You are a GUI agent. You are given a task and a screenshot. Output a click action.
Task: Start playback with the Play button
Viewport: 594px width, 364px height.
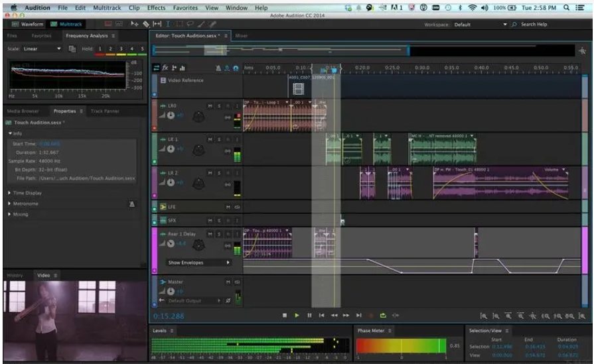pos(297,315)
